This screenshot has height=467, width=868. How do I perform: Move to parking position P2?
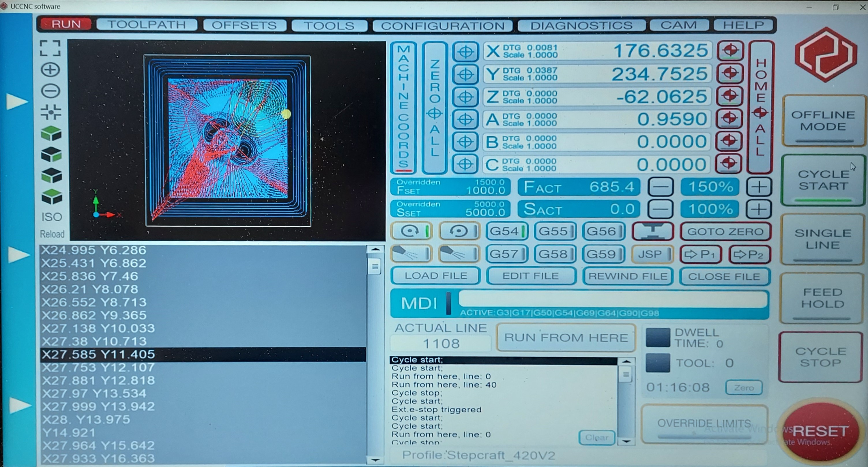[x=749, y=254]
